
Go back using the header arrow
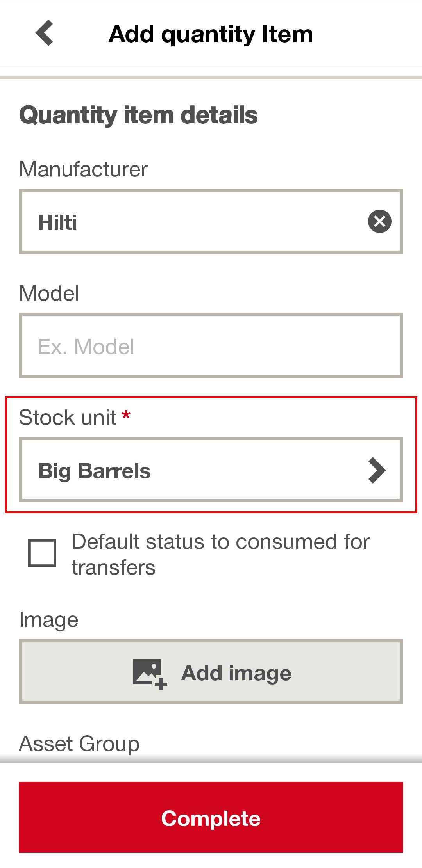click(x=45, y=33)
